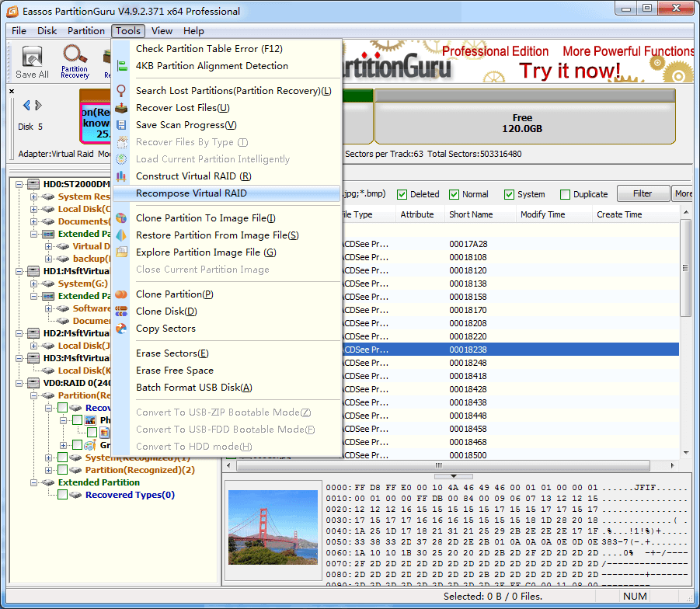The width and height of the screenshot is (700, 609).
Task: Open the Disk menu
Action: 47,31
